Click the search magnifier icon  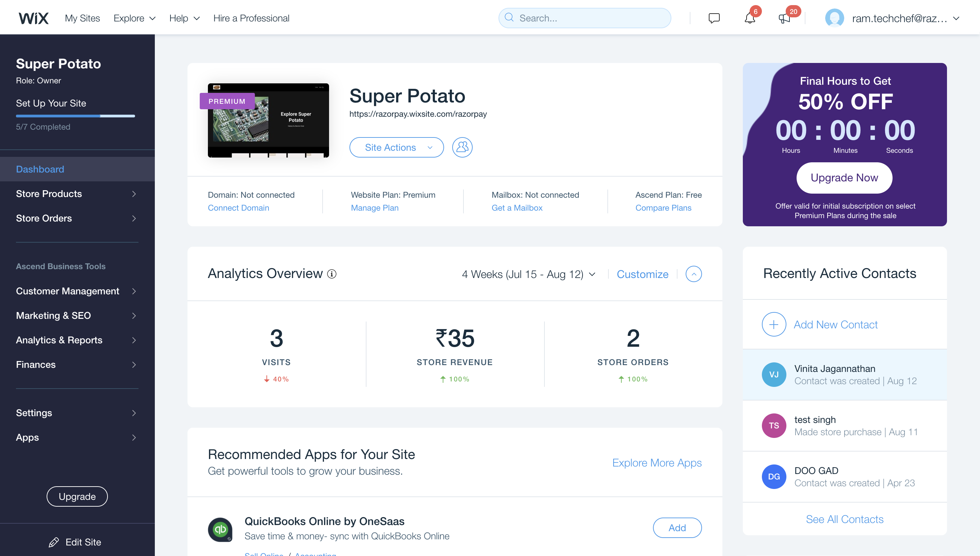pos(509,18)
